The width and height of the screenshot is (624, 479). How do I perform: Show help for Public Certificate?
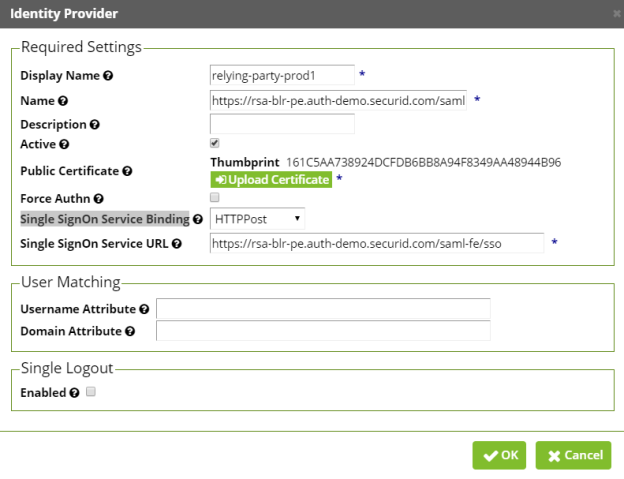point(126,171)
